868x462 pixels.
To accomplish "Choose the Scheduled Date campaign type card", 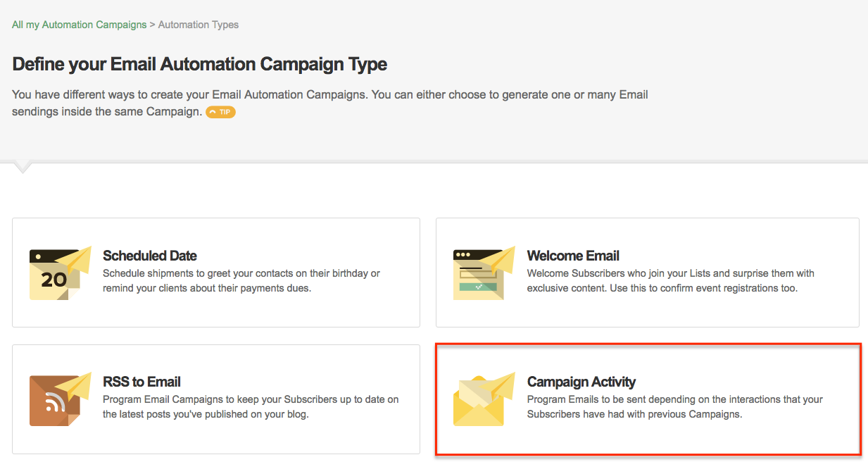I will click(216, 273).
